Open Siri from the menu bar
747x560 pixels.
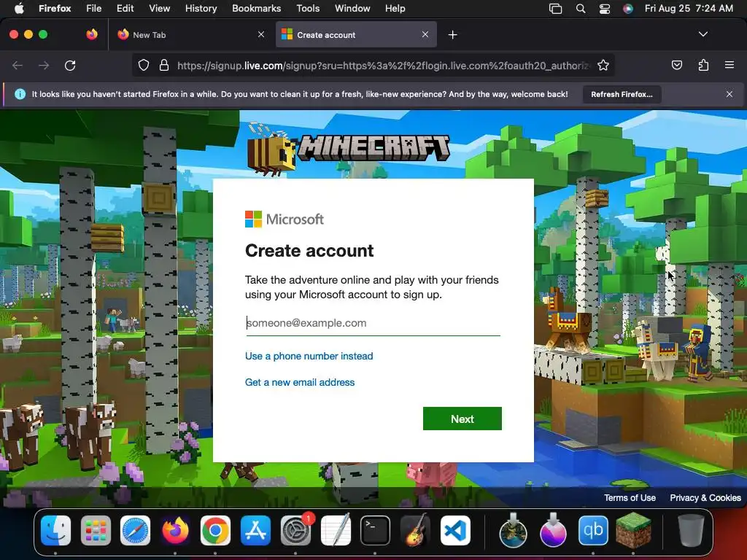[628, 9]
